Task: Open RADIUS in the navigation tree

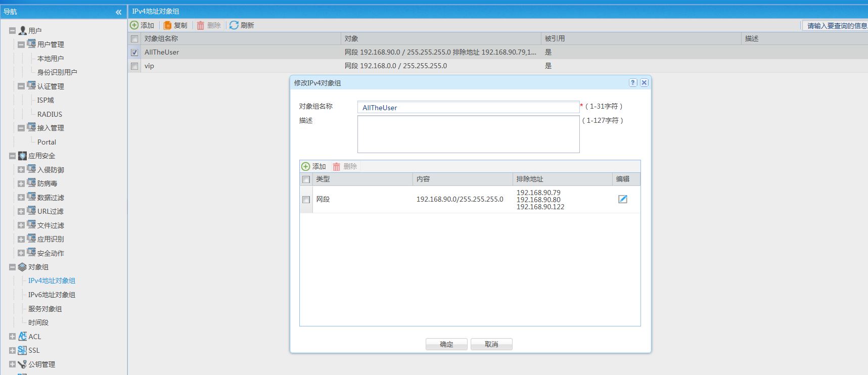Action: pyautogui.click(x=50, y=114)
